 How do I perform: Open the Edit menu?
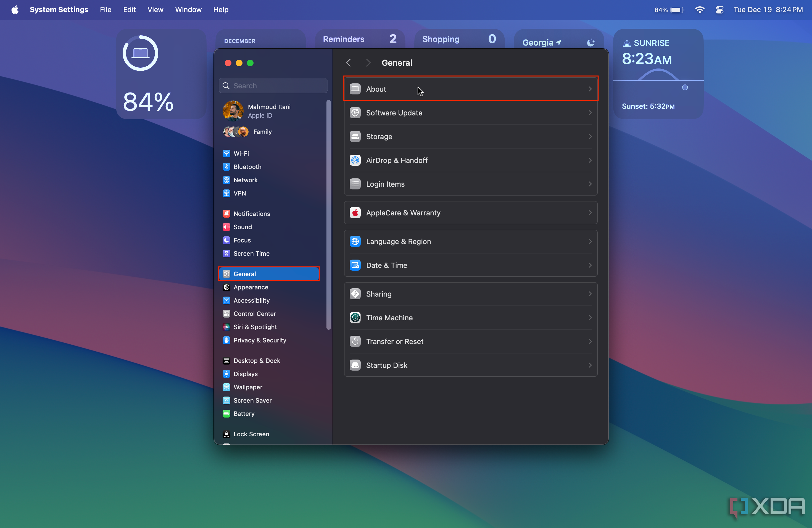pos(129,10)
